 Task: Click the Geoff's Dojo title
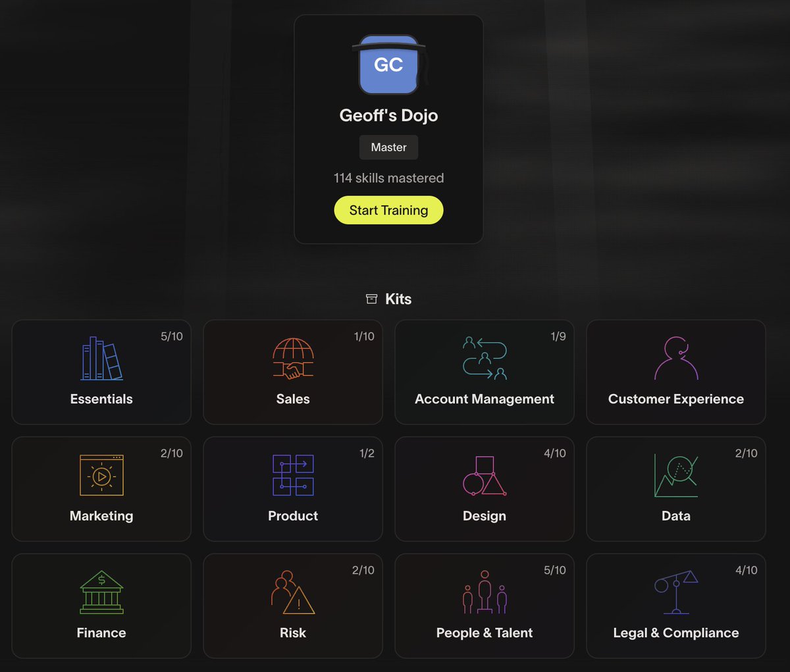388,115
